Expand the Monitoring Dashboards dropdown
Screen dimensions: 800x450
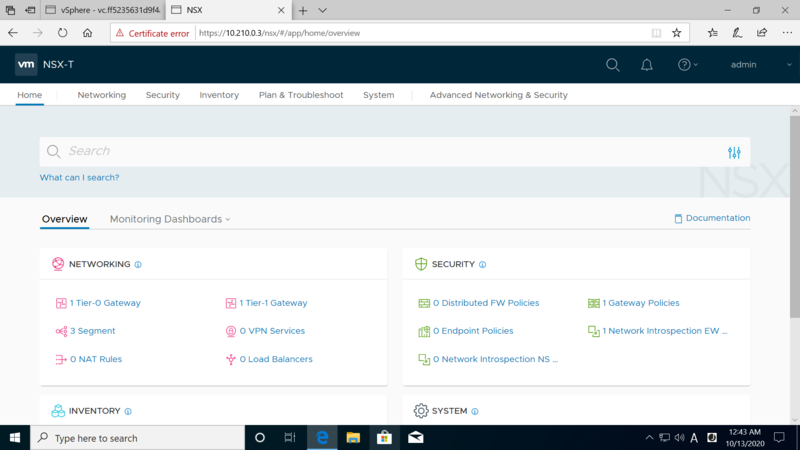point(170,219)
